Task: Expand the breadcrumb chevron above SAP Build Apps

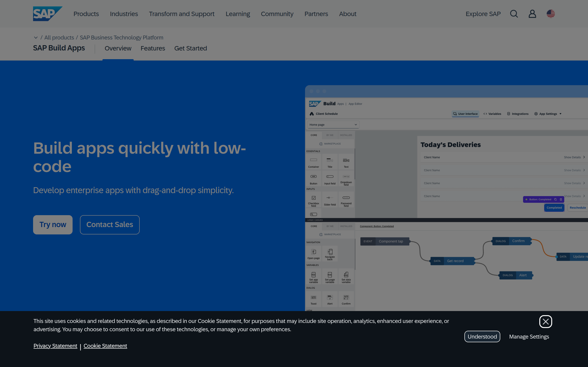Action: [36, 37]
